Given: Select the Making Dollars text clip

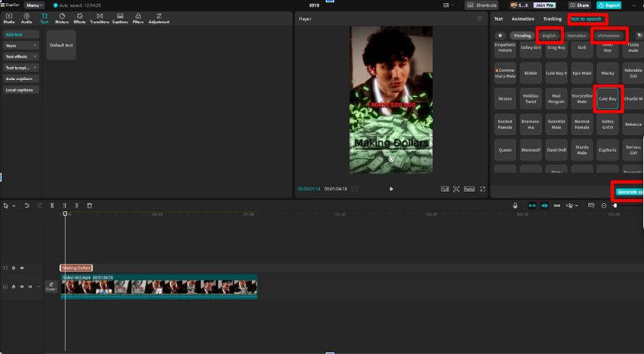Looking at the screenshot, I should (76, 268).
